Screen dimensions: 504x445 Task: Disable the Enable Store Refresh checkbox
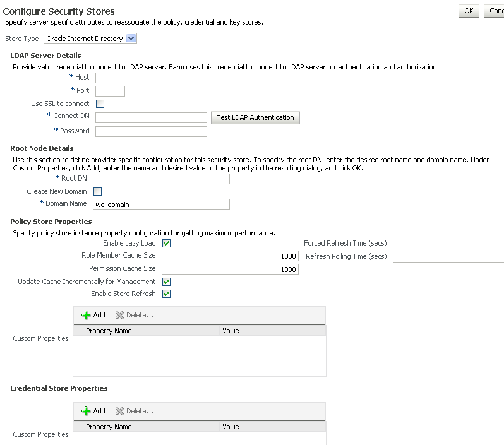pyautogui.click(x=167, y=294)
